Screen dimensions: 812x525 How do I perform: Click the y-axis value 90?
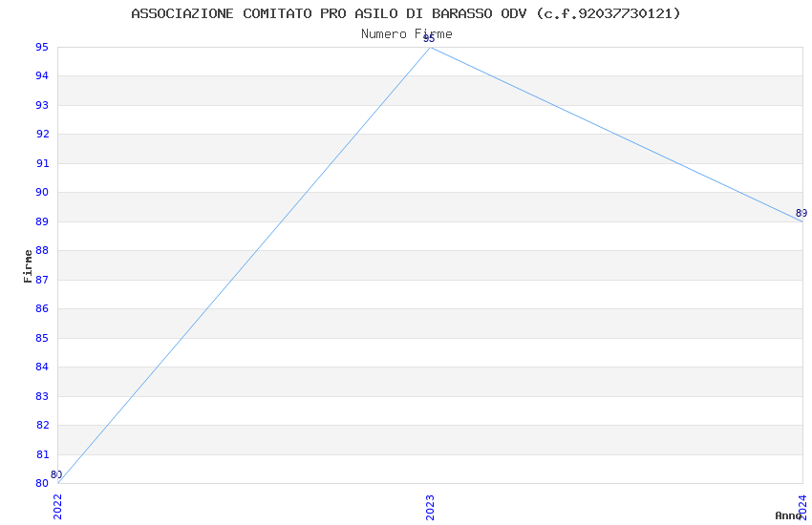click(x=42, y=193)
